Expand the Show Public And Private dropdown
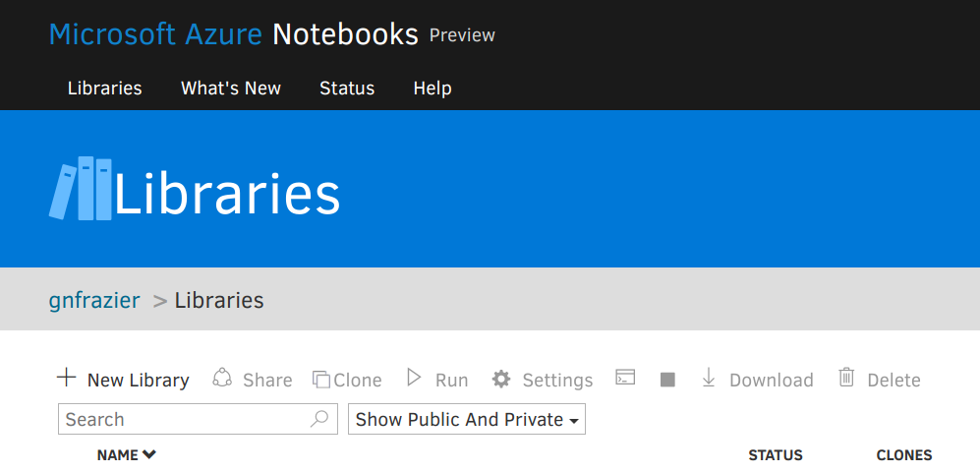Screen dimensions: 980x473 (467, 419)
